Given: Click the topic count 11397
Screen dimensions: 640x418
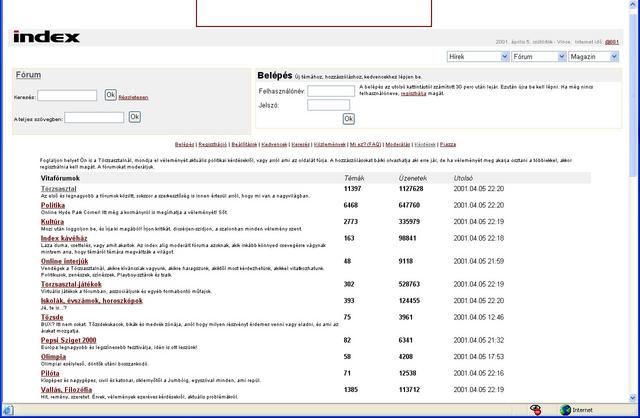Looking at the screenshot, I should (352, 189).
